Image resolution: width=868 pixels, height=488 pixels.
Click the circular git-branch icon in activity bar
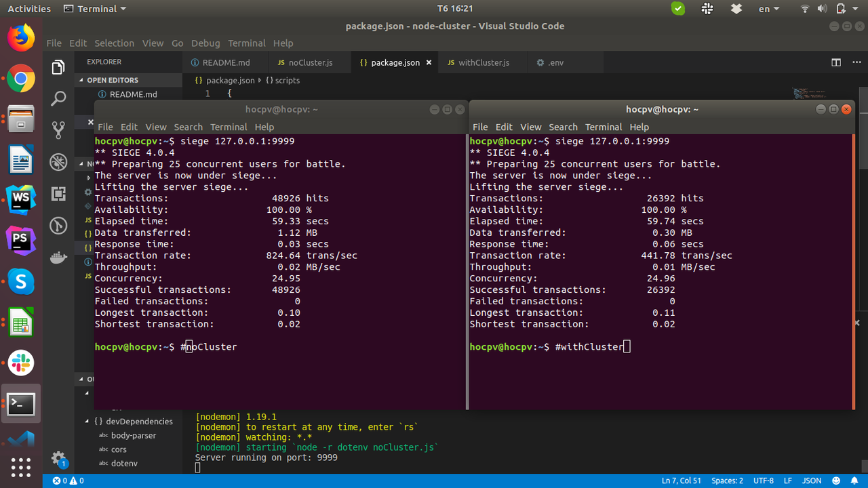[x=58, y=226]
